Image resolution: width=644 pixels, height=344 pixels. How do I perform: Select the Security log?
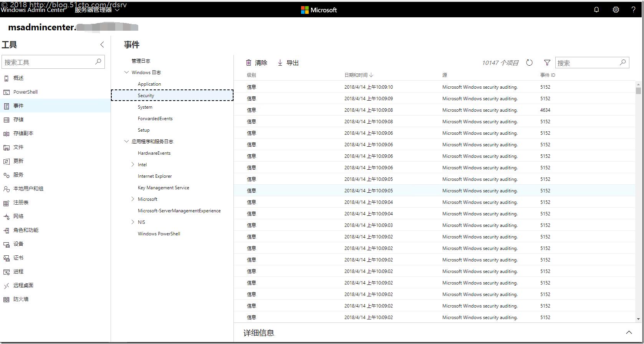tap(172, 95)
